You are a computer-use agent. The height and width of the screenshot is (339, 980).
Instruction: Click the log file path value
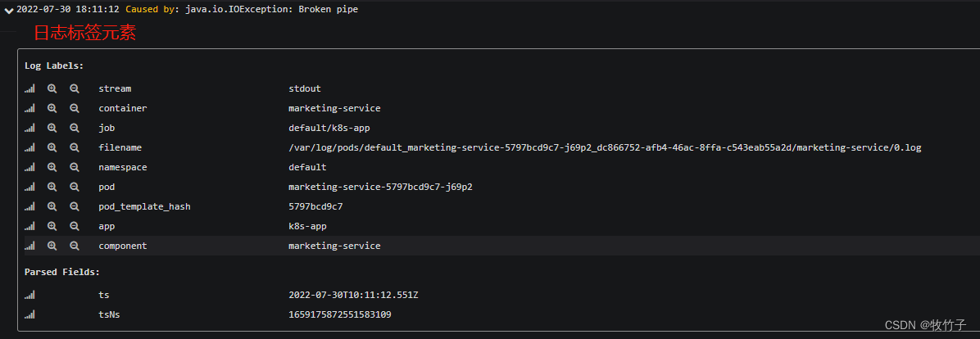coord(605,147)
